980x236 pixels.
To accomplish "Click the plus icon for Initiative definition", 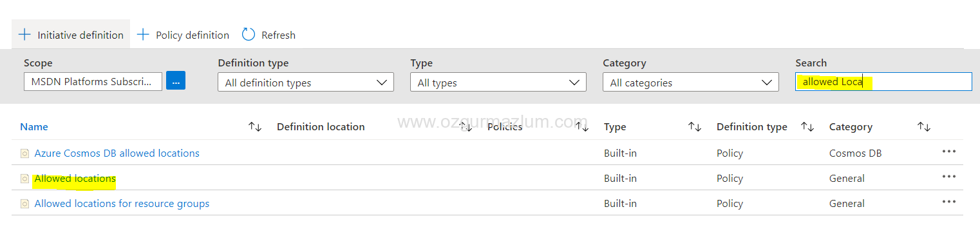I will (x=24, y=35).
